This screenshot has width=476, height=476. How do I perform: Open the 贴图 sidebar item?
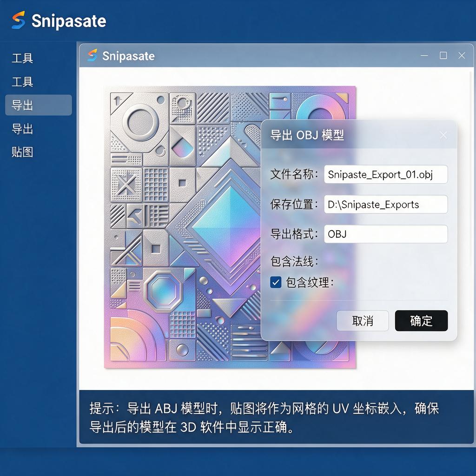[x=22, y=152]
